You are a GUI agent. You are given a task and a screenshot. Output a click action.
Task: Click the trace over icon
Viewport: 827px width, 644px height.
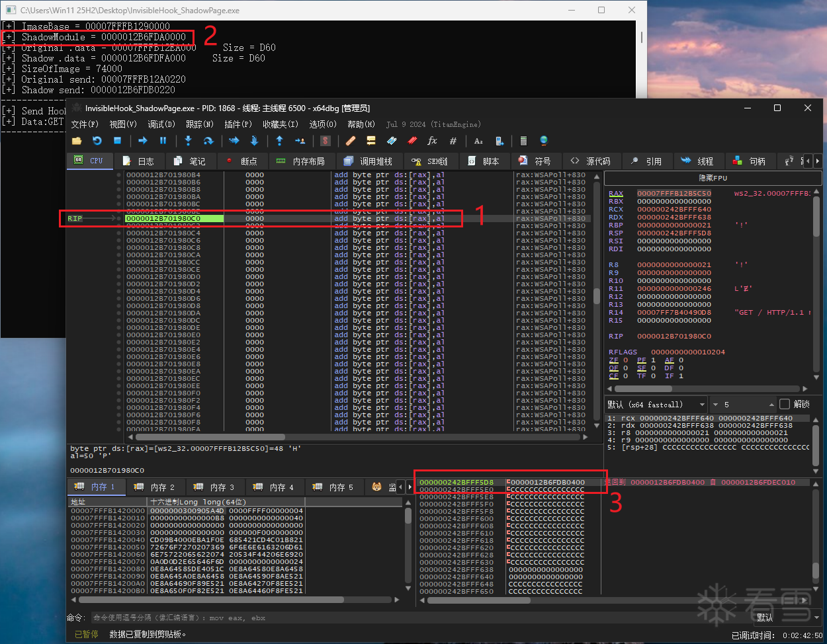pyautogui.click(x=254, y=141)
